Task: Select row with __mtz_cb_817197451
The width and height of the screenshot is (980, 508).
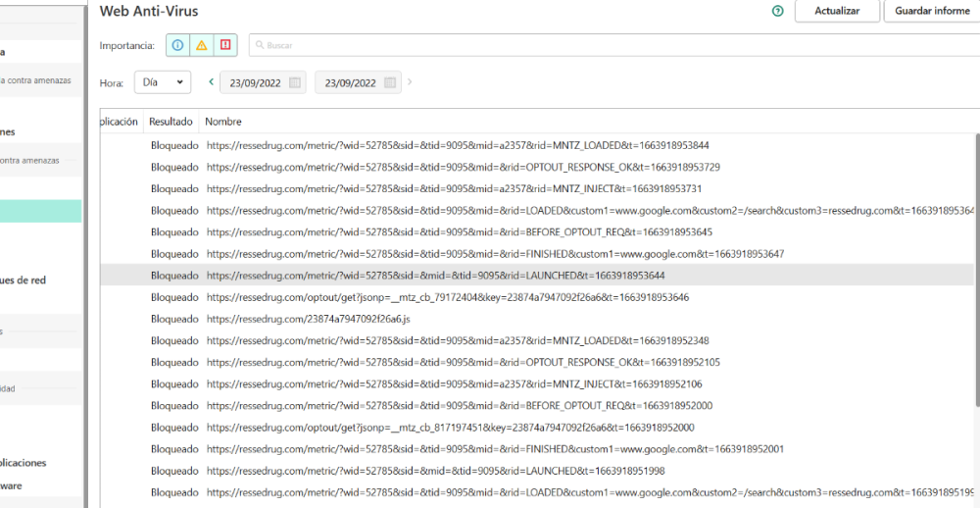Action: 537,428
